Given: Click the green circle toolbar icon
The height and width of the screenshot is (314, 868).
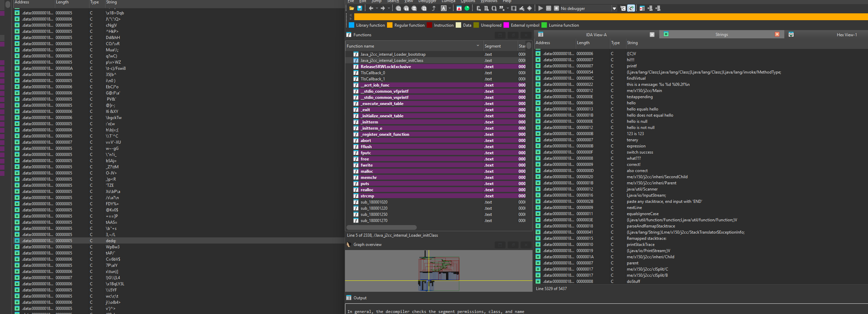Looking at the screenshot, I should pyautogui.click(x=467, y=9).
